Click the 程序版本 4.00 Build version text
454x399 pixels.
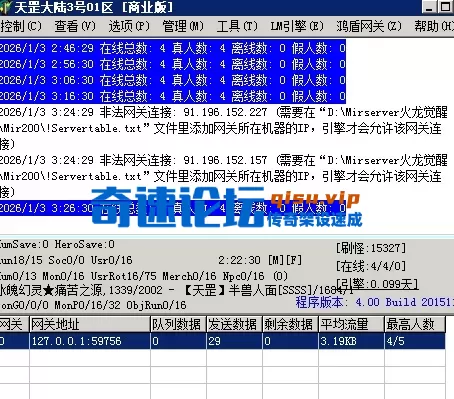coord(375,302)
